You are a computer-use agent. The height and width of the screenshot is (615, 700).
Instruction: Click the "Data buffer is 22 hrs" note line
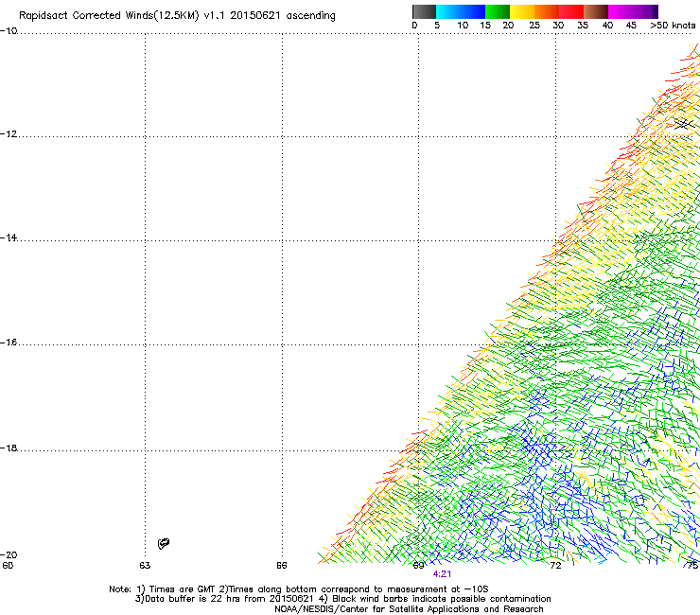[342, 599]
